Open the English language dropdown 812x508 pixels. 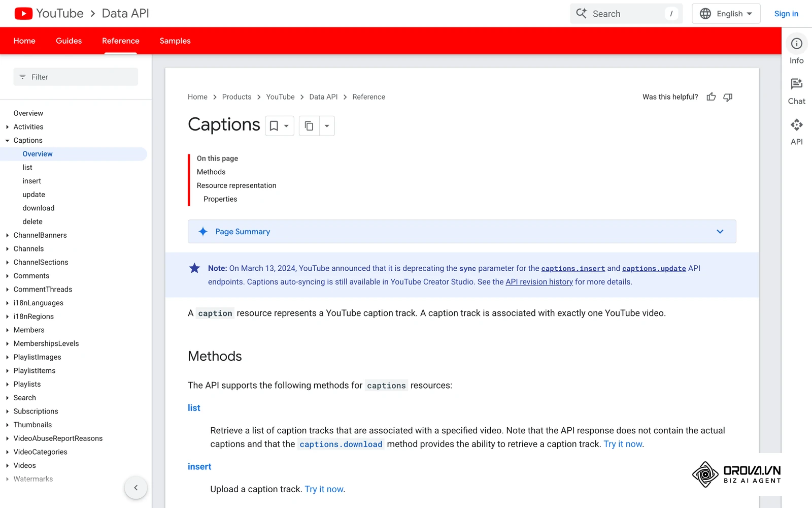pos(726,14)
